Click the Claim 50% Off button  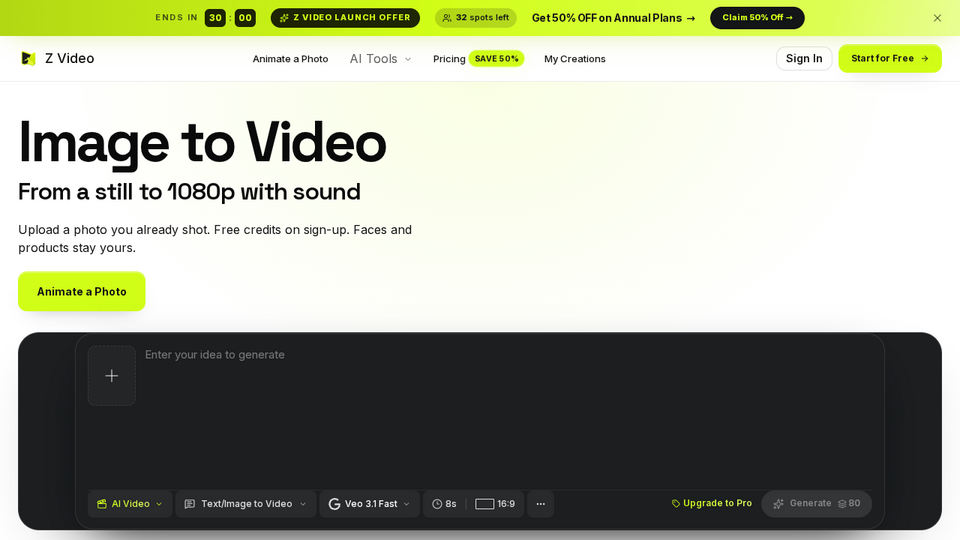[x=757, y=18]
